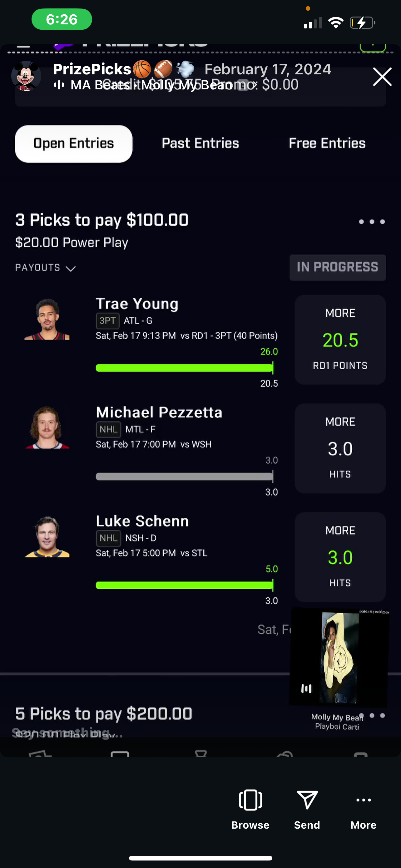Tap the Say something message field
This screenshot has height=868, width=401.
click(x=67, y=732)
